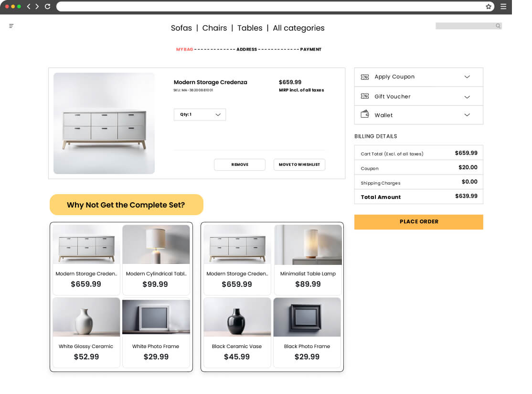Go to All categories menu
Screen dimensions: 532x394
click(x=298, y=28)
